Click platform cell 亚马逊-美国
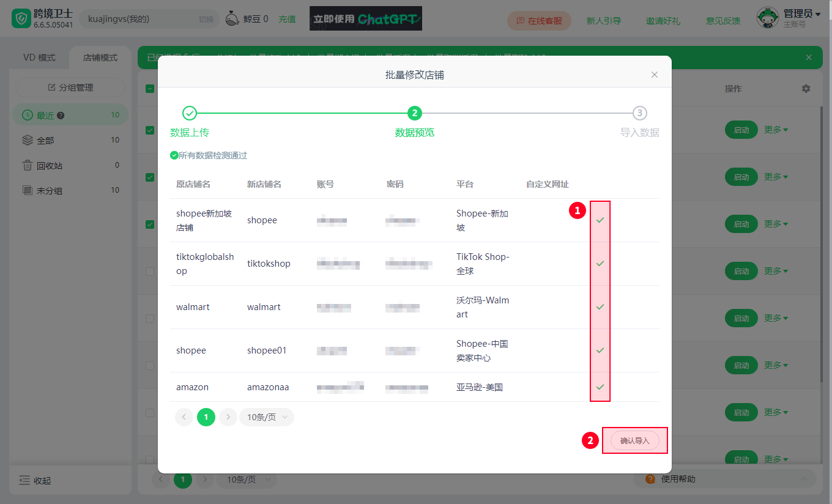The height and width of the screenshot is (504, 832). (480, 387)
